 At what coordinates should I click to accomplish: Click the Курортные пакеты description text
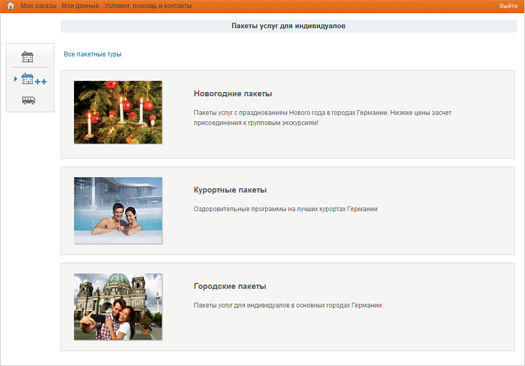pos(285,209)
